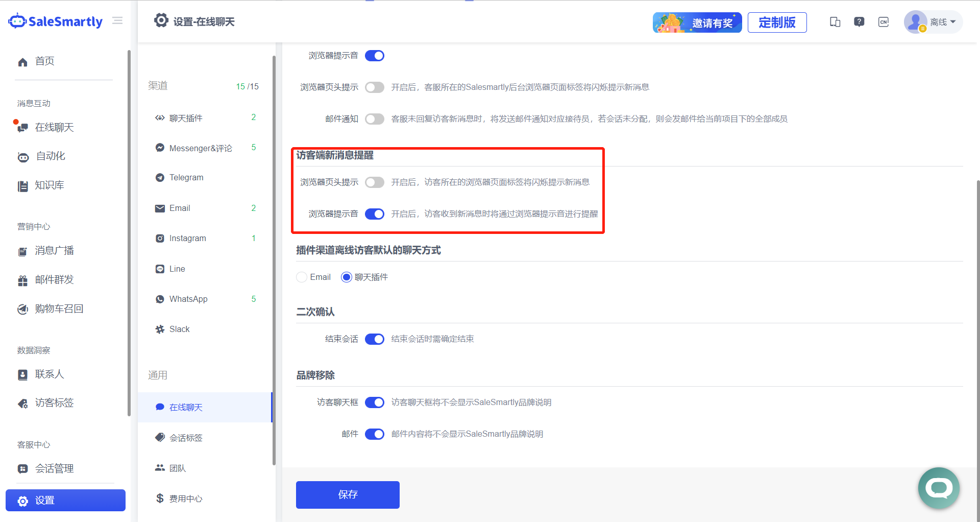Screen dimensions: 980x522
Task: Open the Telegram channel settings
Action: tap(186, 178)
